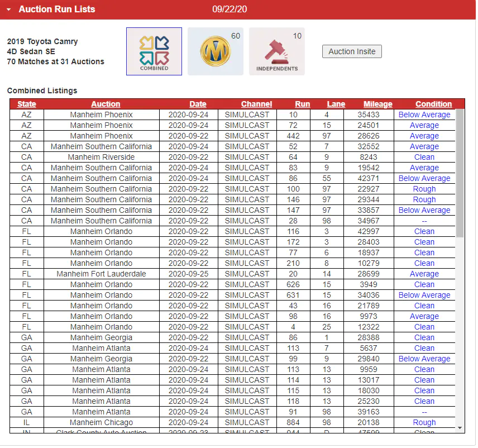
Task: Open Average condition for mileage 32552
Action: (426, 147)
